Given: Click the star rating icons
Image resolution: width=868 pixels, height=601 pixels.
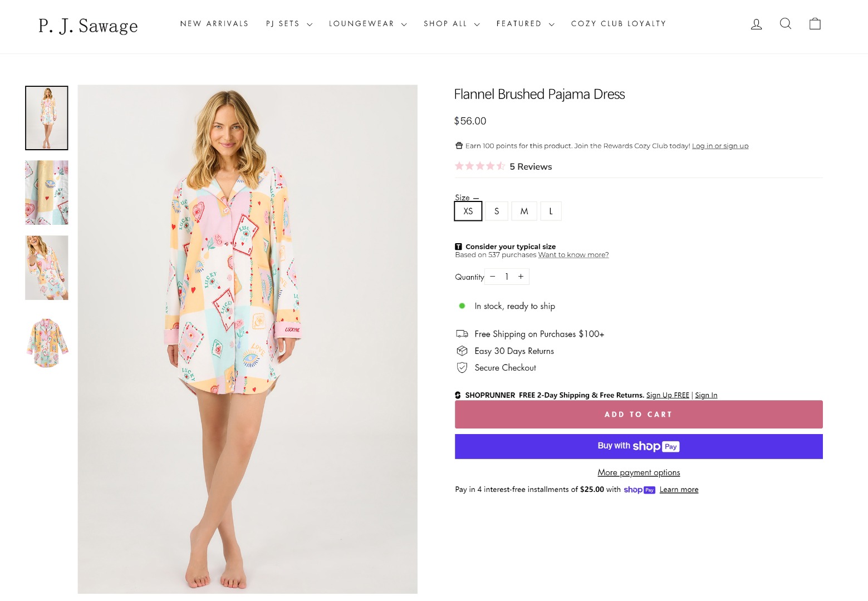Looking at the screenshot, I should 480,166.
